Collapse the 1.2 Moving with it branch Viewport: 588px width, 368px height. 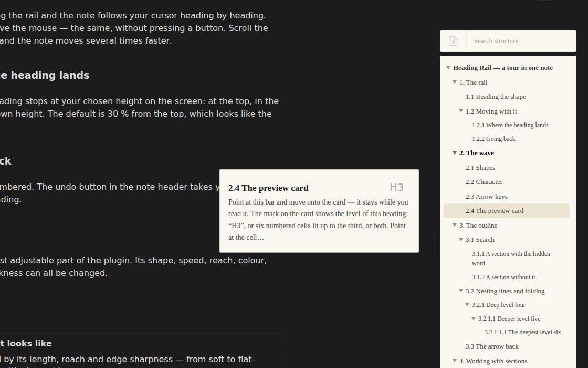coord(461,111)
